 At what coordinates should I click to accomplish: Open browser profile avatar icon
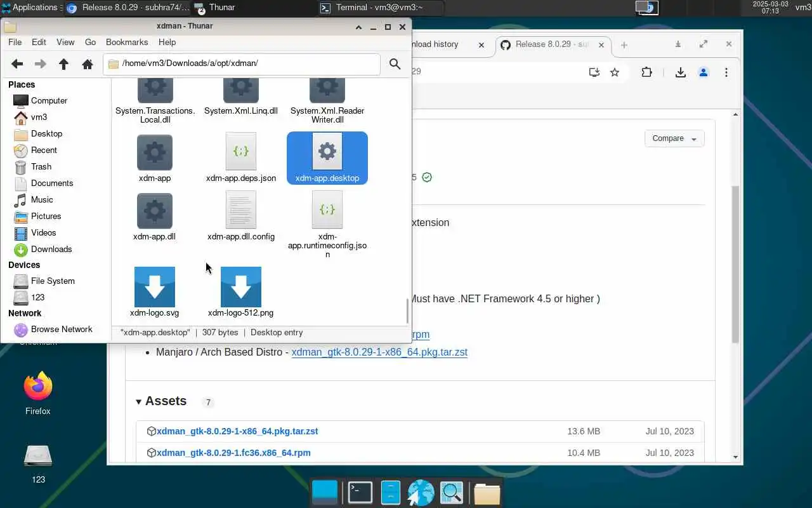pyautogui.click(x=704, y=72)
